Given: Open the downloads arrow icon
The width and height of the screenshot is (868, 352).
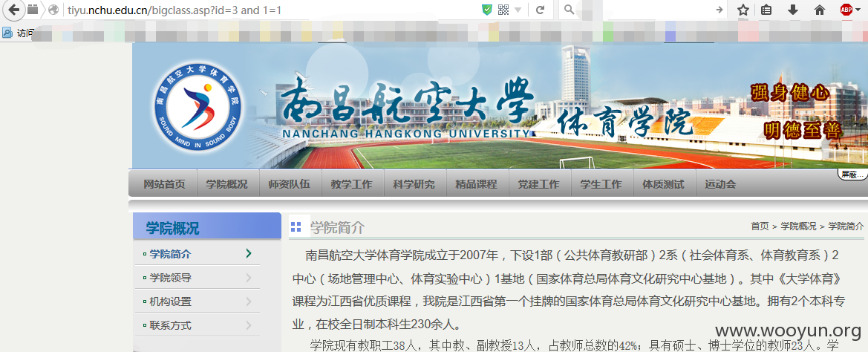Looking at the screenshot, I should click(793, 10).
